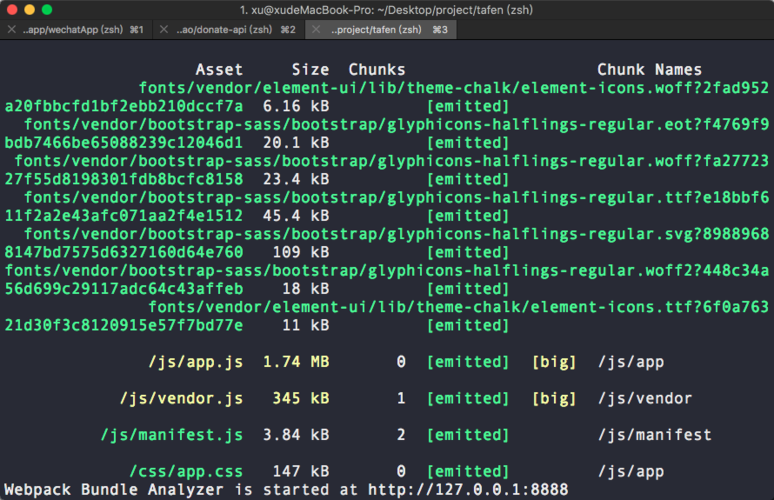Click chunk number 1 on vendor row
Image resolution: width=774 pixels, height=500 pixels.
[401, 399]
